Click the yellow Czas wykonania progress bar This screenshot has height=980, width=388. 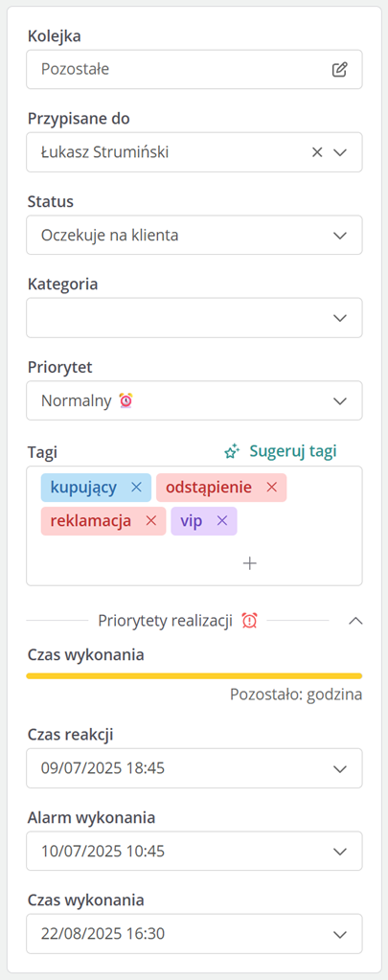click(x=194, y=675)
